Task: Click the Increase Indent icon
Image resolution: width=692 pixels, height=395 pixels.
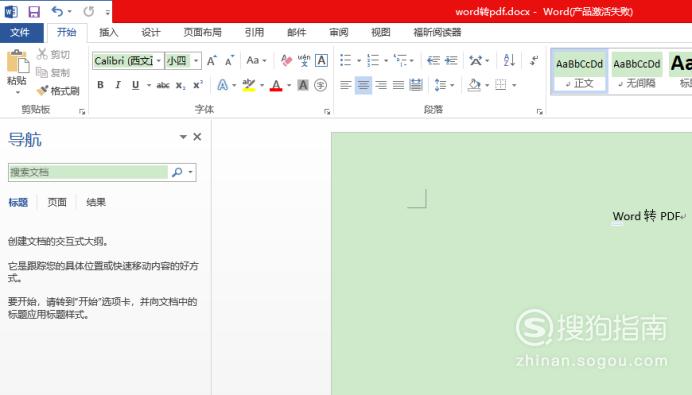Action: click(x=451, y=60)
